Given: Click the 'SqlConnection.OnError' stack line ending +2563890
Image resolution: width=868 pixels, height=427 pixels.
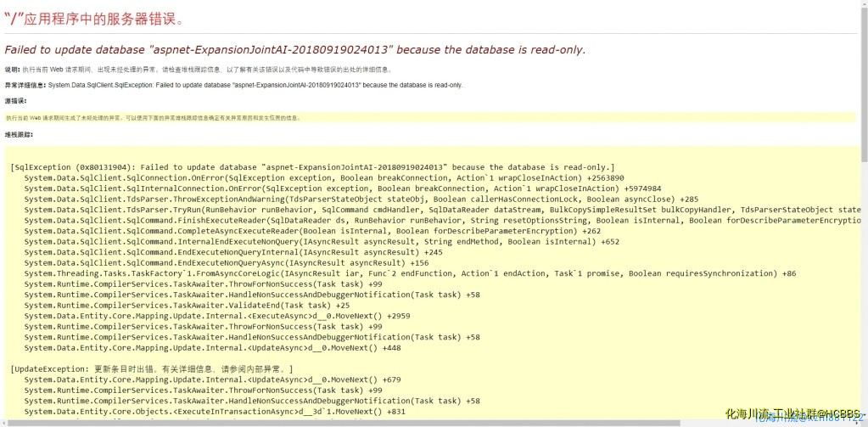Looking at the screenshot, I should point(323,178).
